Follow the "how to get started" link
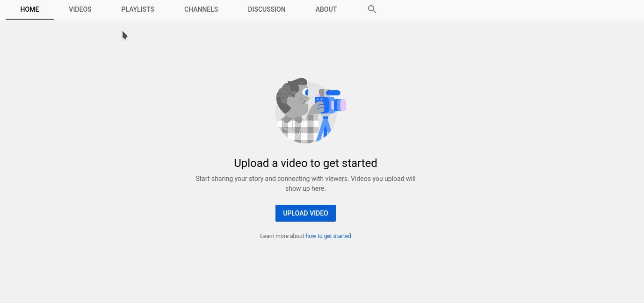 coord(328,236)
